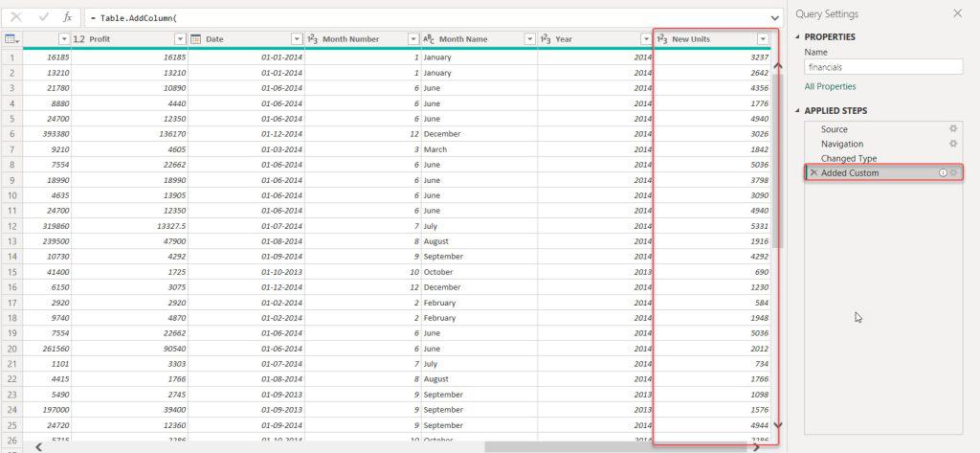The width and height of the screenshot is (980, 453).
Task: Click the fx function icon
Action: pyautogui.click(x=68, y=17)
